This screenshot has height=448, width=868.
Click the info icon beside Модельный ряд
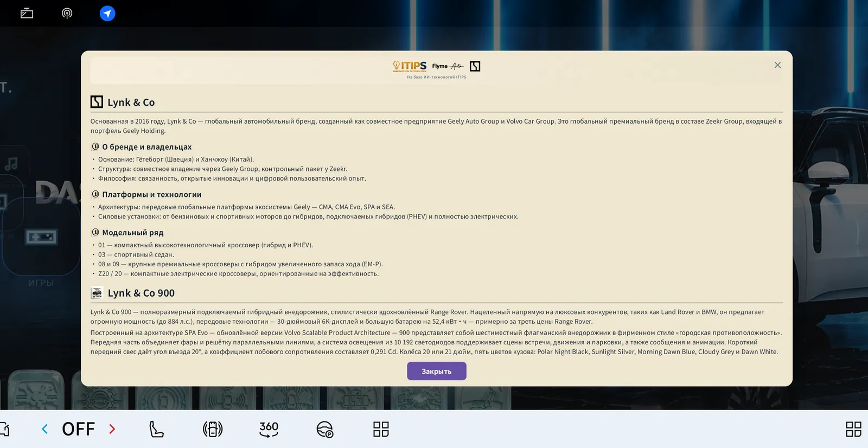click(x=95, y=232)
